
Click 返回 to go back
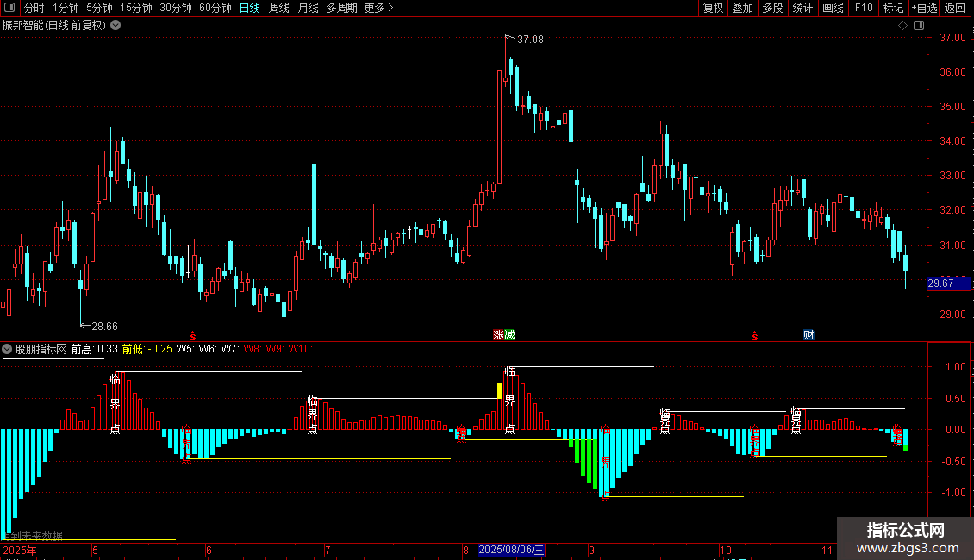click(x=955, y=8)
